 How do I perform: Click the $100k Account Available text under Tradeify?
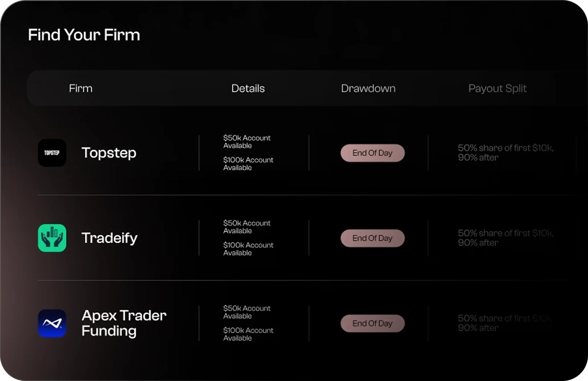pos(248,249)
